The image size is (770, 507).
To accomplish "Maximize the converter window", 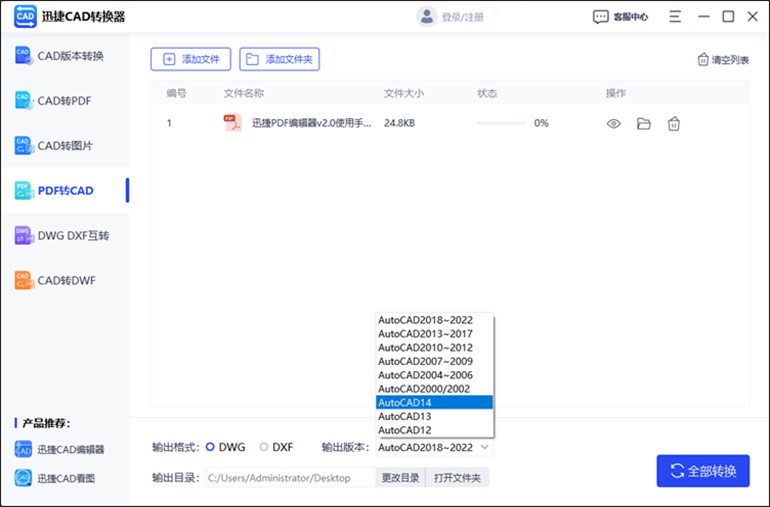I will click(x=728, y=17).
